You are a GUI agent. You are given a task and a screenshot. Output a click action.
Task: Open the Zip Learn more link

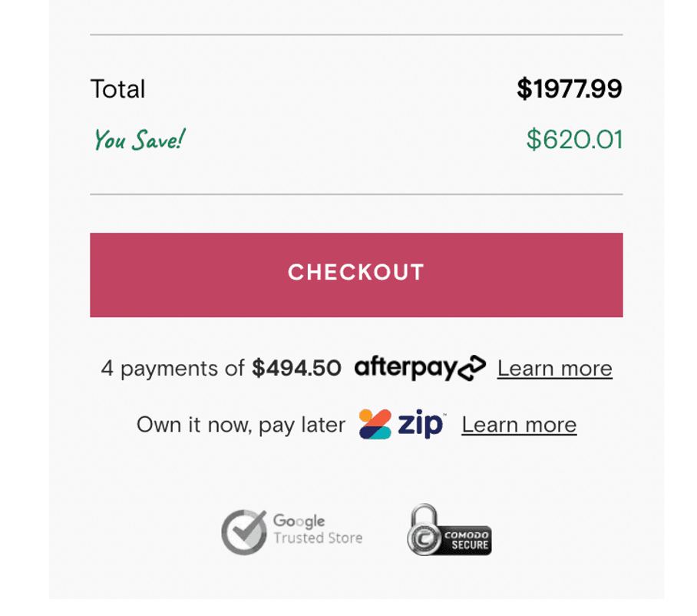pyautogui.click(x=519, y=425)
